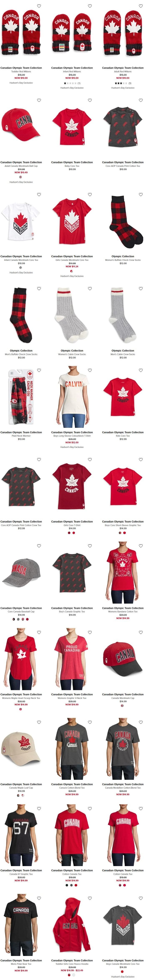Add Toddler Girls Core Fleece Hoodie to wishlist
Viewport: 146px width, 980px height.
[90, 898]
